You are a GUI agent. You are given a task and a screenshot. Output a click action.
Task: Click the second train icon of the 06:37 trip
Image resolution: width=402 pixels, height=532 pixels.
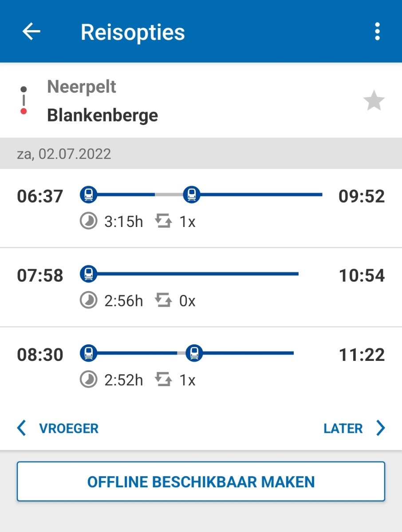click(192, 194)
